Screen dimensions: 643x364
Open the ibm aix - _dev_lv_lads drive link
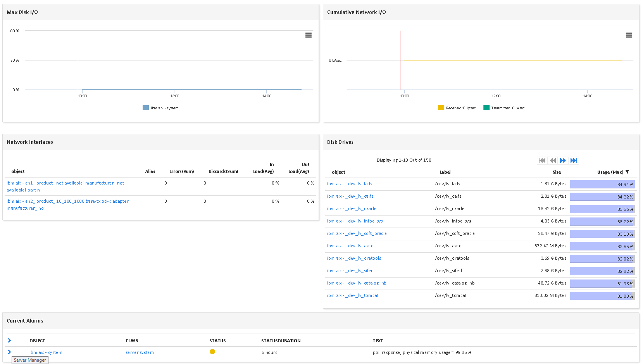click(x=349, y=183)
